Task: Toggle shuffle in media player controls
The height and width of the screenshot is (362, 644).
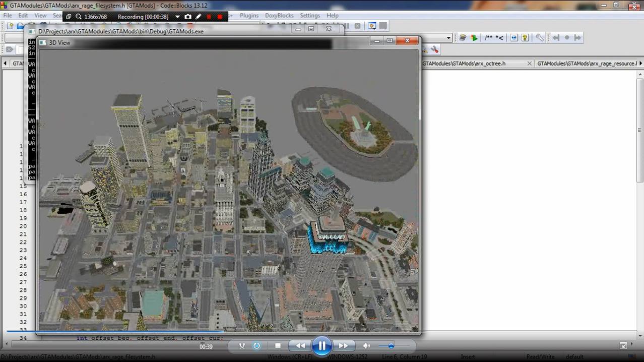Action: [x=242, y=346]
